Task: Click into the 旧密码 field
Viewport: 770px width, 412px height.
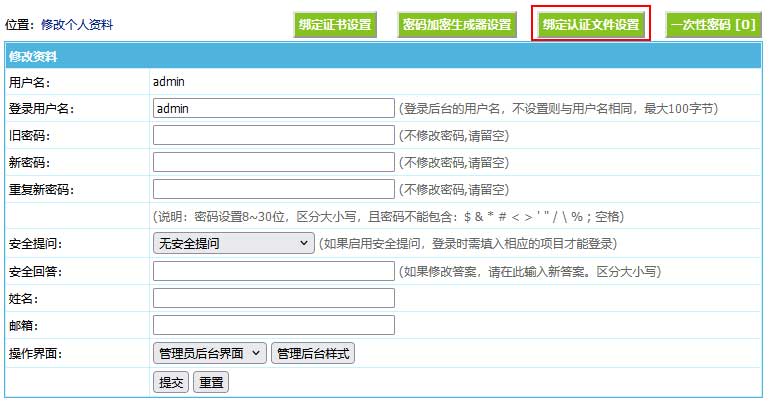Action: [273, 135]
